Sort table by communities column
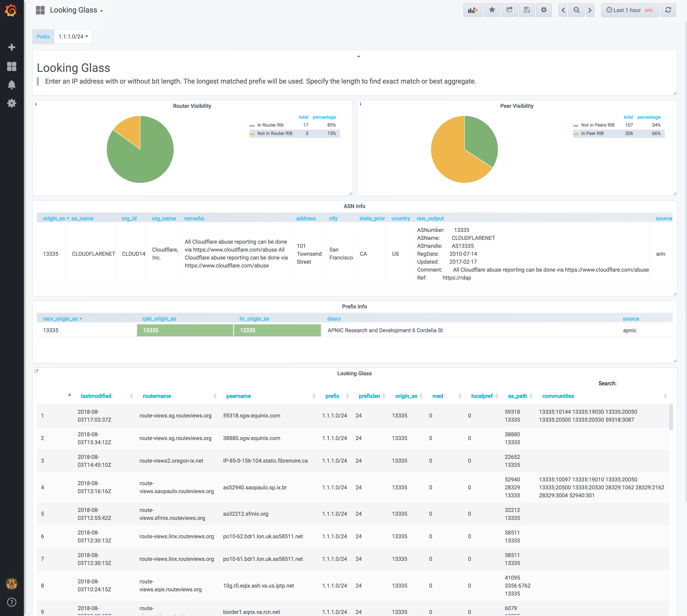The width and height of the screenshot is (687, 616). point(558,396)
